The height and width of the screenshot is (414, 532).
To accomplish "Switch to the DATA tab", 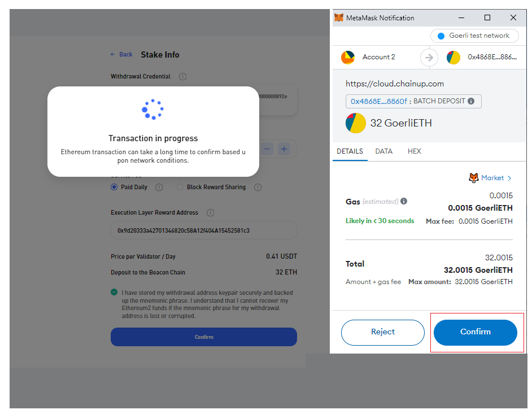I will coord(383,151).
